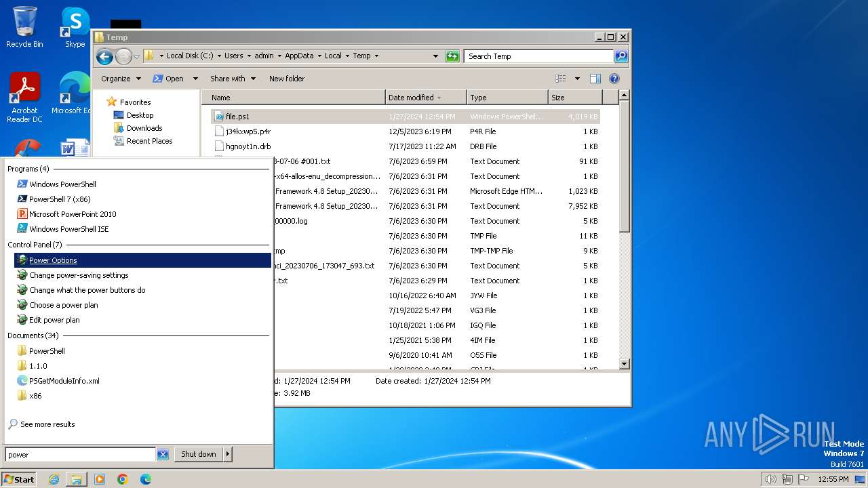
Task: Click See more results link
Action: pos(47,424)
